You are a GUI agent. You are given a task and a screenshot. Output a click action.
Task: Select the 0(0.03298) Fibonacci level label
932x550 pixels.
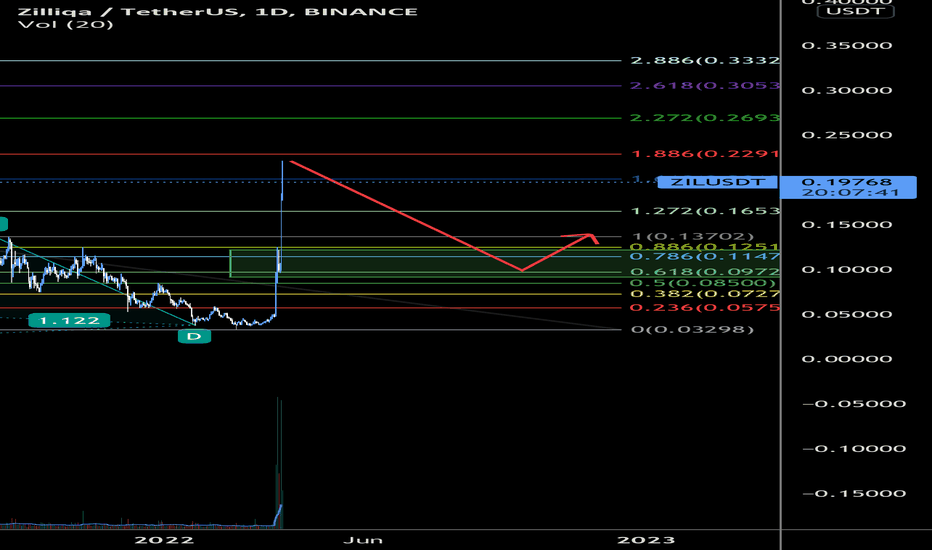pos(692,329)
